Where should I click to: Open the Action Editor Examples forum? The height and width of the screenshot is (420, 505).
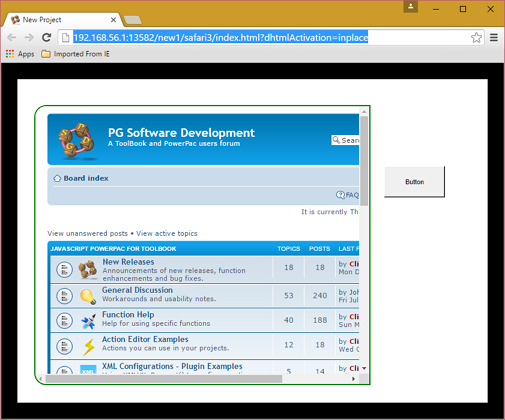coord(145,339)
